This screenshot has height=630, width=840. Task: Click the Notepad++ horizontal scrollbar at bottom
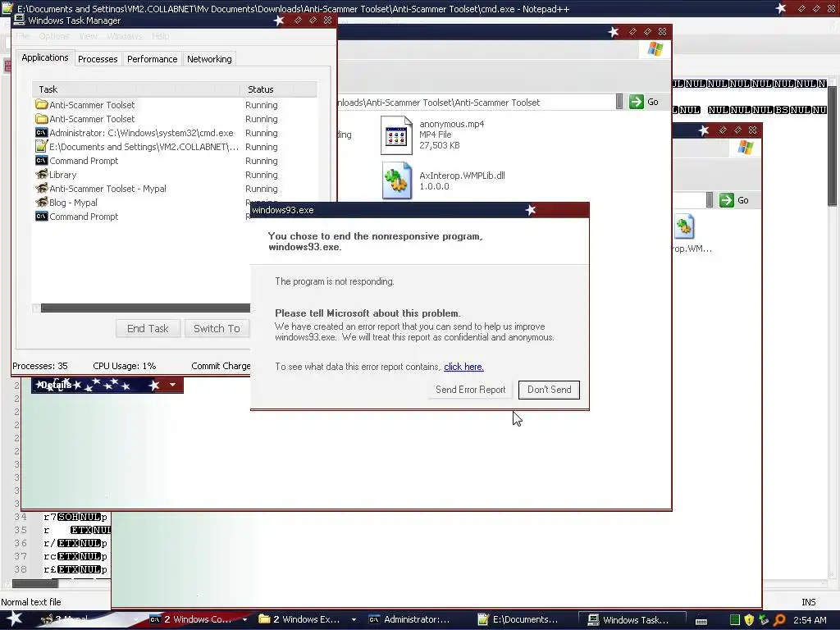pyautogui.click(x=35, y=583)
